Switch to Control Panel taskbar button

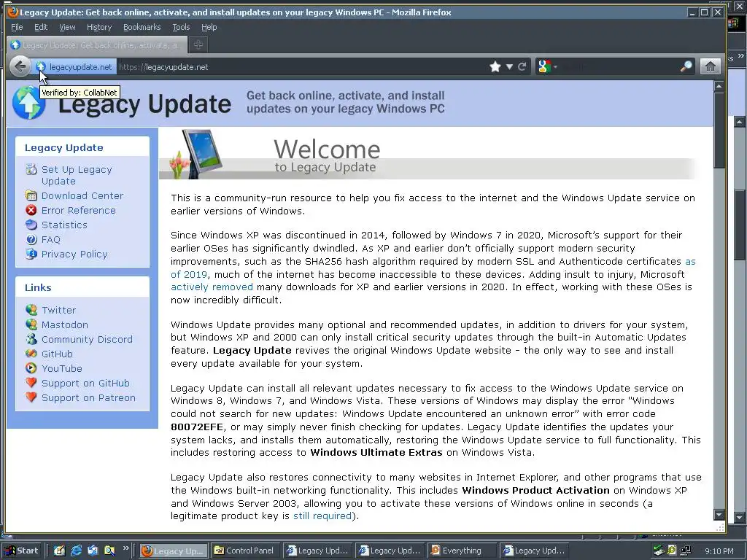click(245, 551)
